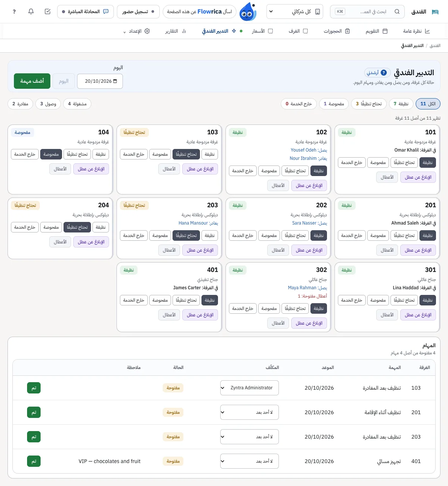Mark room 104 as نظيفة
The image size is (448, 486).
[x=101, y=154]
